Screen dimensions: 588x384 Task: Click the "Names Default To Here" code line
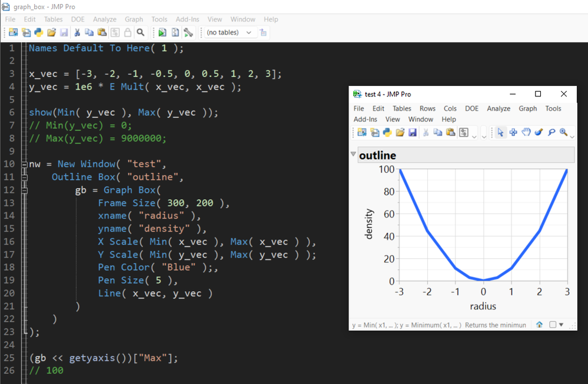pyautogui.click(x=106, y=48)
